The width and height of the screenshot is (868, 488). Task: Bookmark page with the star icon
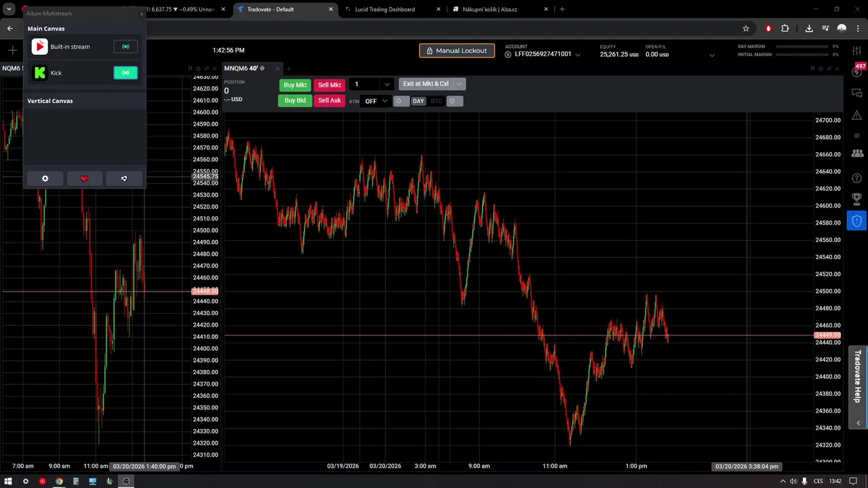tap(746, 28)
